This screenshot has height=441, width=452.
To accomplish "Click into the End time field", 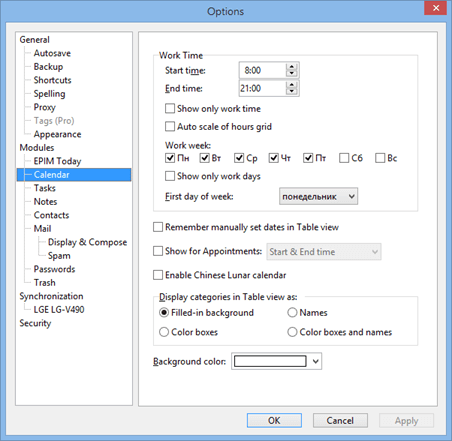I will tap(263, 88).
